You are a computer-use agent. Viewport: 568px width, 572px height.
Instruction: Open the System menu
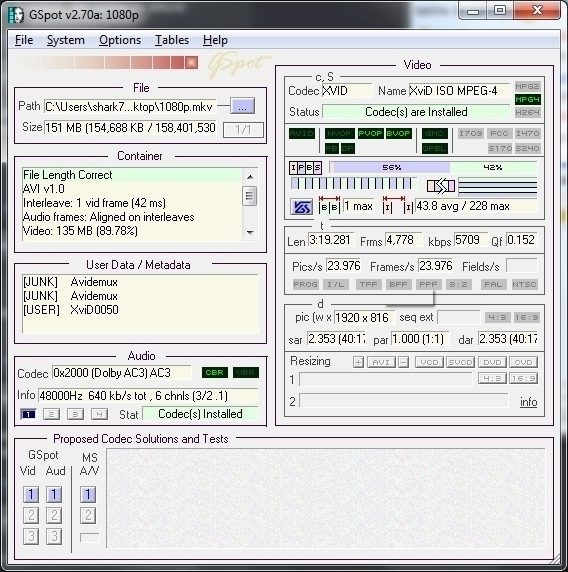point(66,40)
